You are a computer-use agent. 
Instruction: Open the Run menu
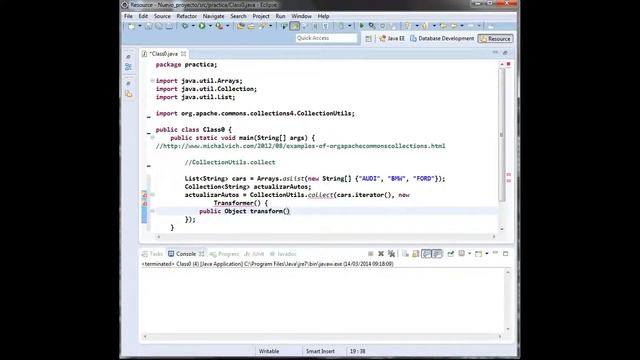(x=280, y=16)
